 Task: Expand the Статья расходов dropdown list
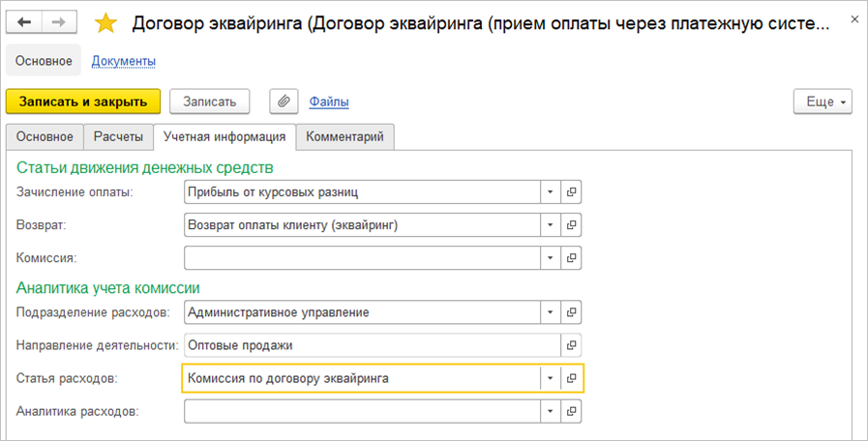pyautogui.click(x=550, y=378)
